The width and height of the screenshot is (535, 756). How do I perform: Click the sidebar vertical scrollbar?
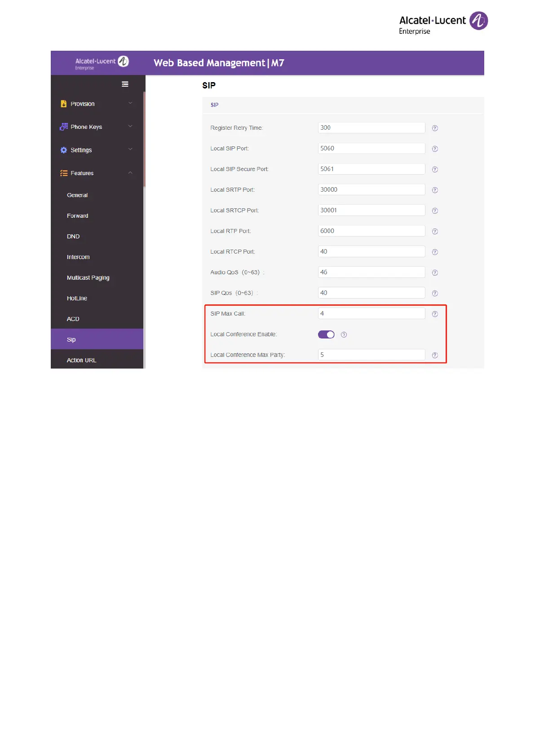tap(144, 139)
